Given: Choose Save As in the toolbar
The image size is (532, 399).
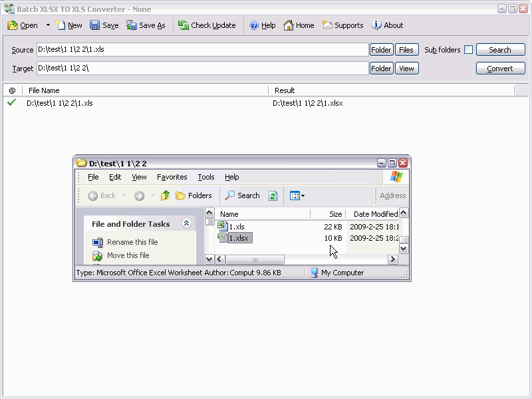Looking at the screenshot, I should pyautogui.click(x=146, y=25).
